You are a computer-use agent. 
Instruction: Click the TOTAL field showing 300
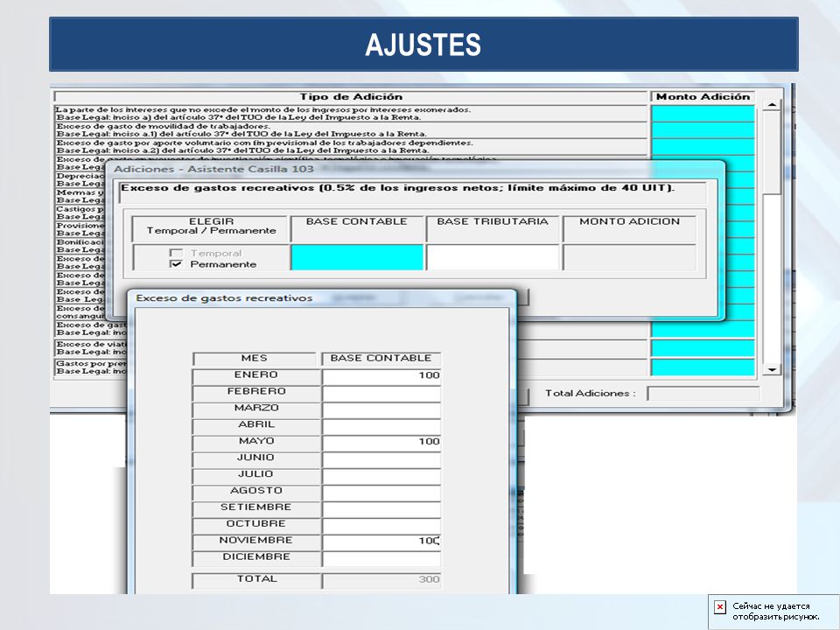pos(381,580)
